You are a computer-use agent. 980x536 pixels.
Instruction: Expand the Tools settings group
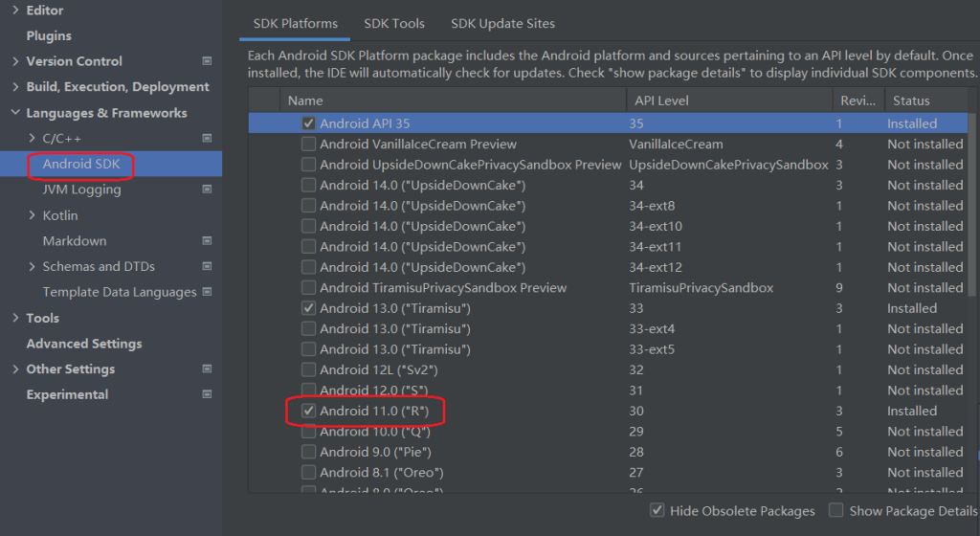click(x=15, y=318)
